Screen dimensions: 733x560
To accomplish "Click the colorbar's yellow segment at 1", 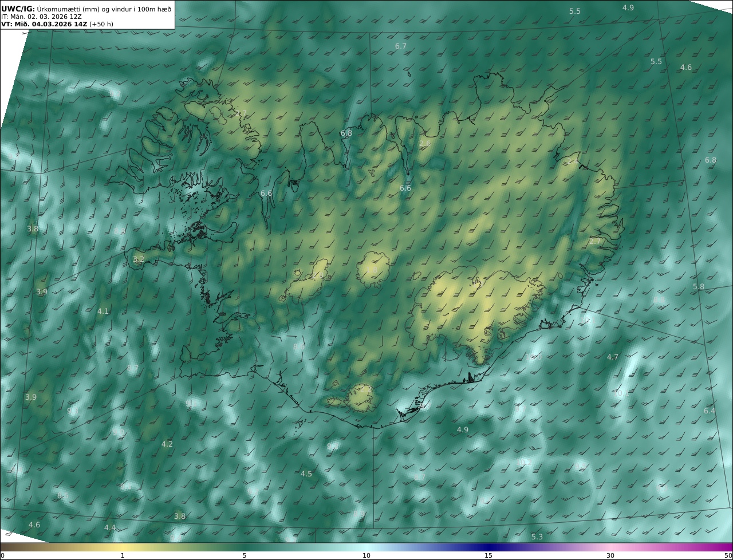I will click(123, 547).
